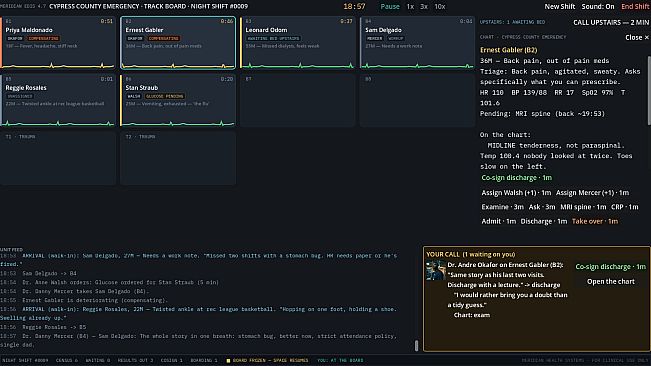Click UNASSIGNED tag on Reggie Rosales
Image resolution: width=651 pixels, height=366 pixels.
(20, 96)
